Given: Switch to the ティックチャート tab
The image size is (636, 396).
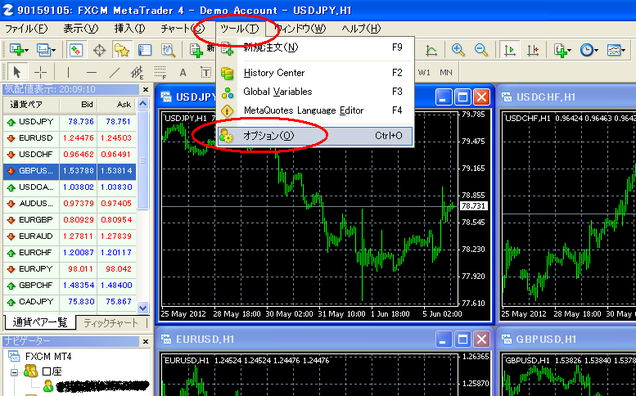Looking at the screenshot, I should [x=111, y=323].
